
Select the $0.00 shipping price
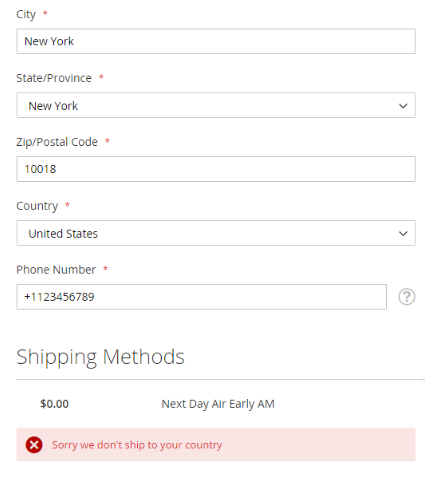click(x=54, y=404)
